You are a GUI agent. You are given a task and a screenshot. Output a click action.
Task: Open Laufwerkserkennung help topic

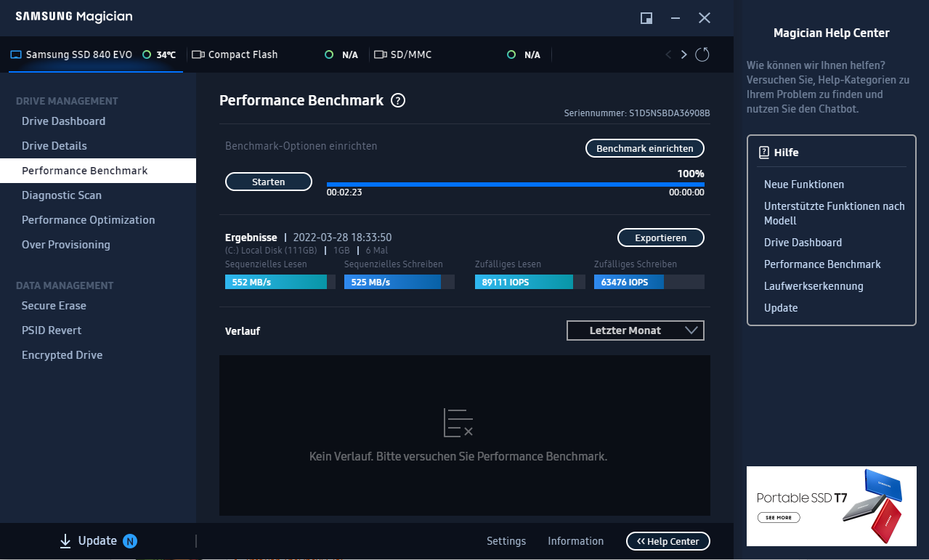click(x=814, y=286)
